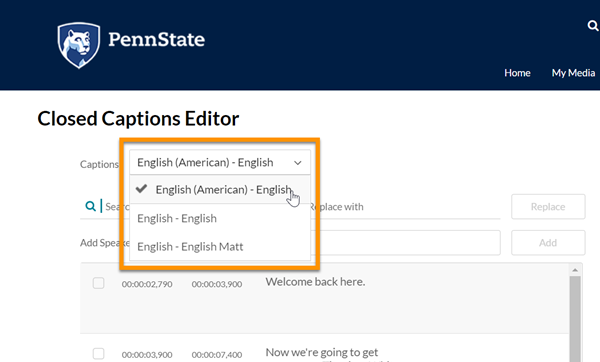Click the caption list scrollbar up arrow
Image resolution: width=600 pixels, height=362 pixels.
point(575,270)
